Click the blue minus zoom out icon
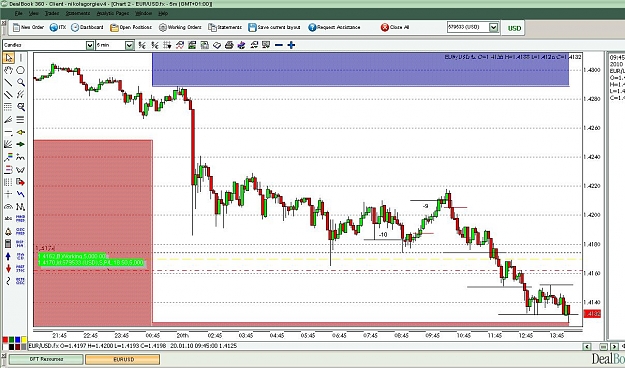This screenshot has height=368, width=625. click(279, 45)
